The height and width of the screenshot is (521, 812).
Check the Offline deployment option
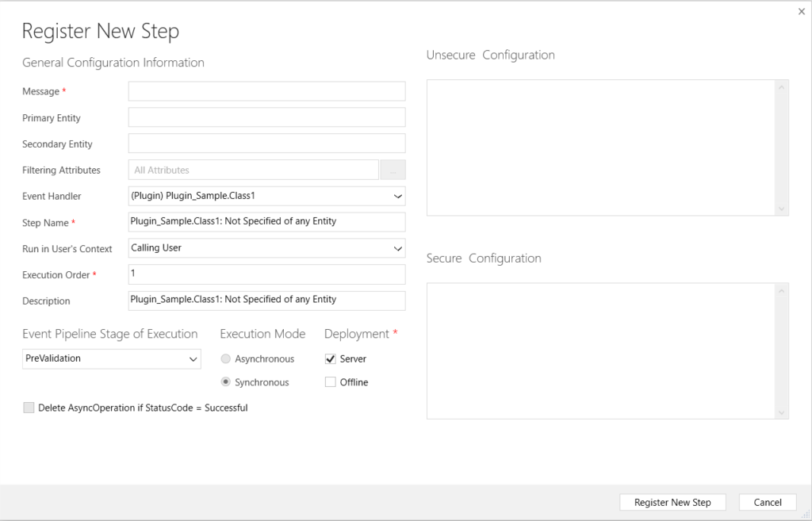[x=330, y=381]
